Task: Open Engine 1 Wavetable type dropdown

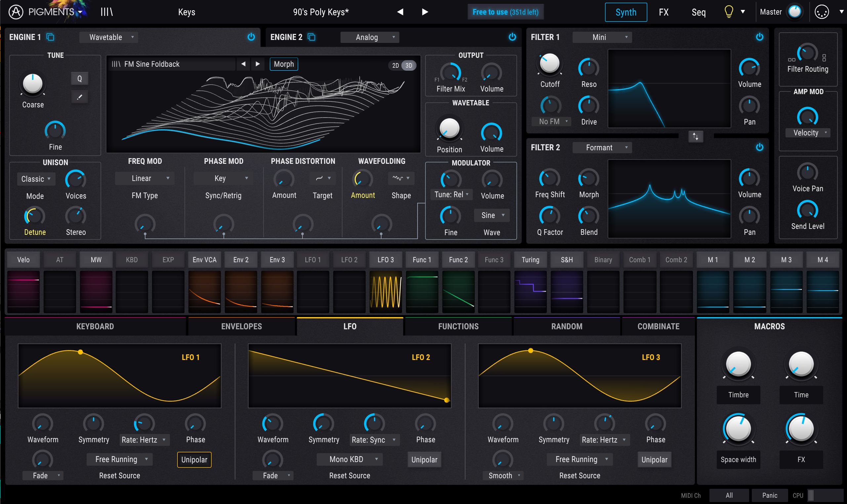Action: click(109, 37)
